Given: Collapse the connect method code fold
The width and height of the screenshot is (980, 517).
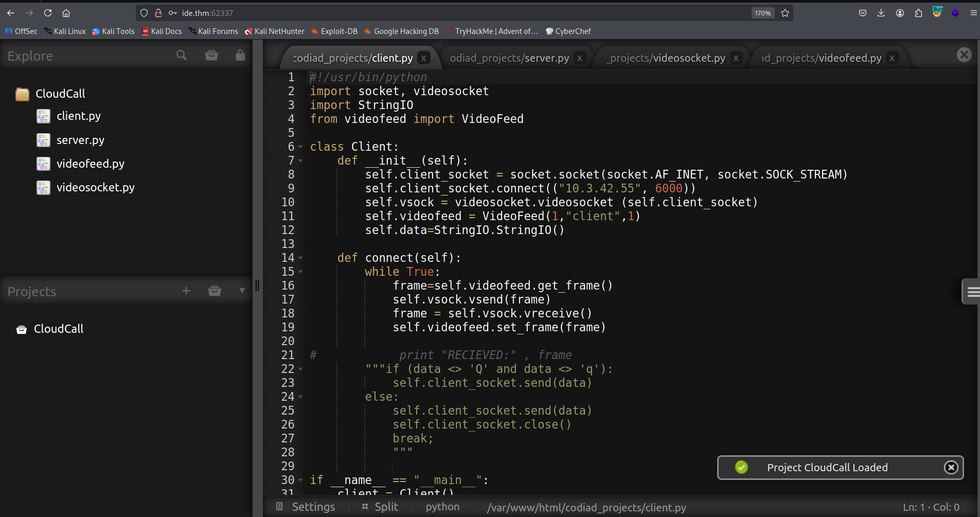Looking at the screenshot, I should [300, 258].
